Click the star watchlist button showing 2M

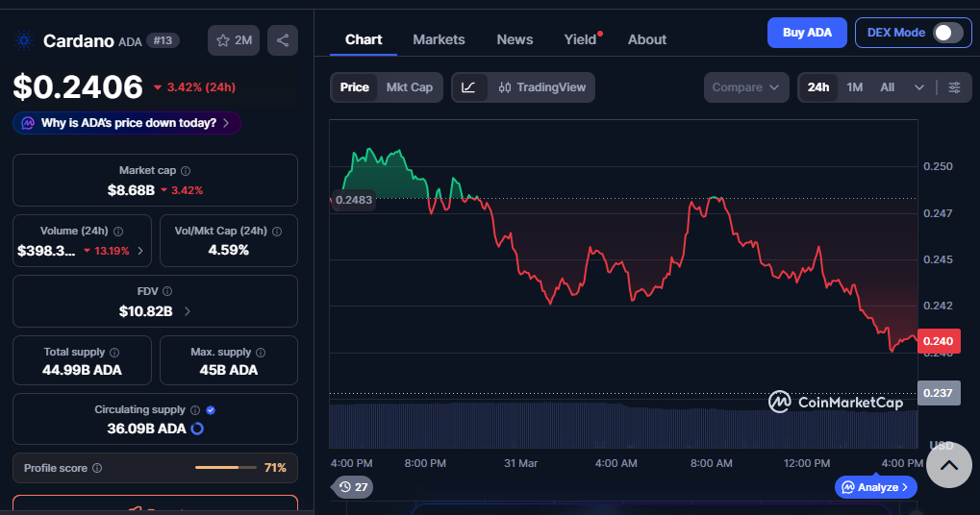[234, 40]
